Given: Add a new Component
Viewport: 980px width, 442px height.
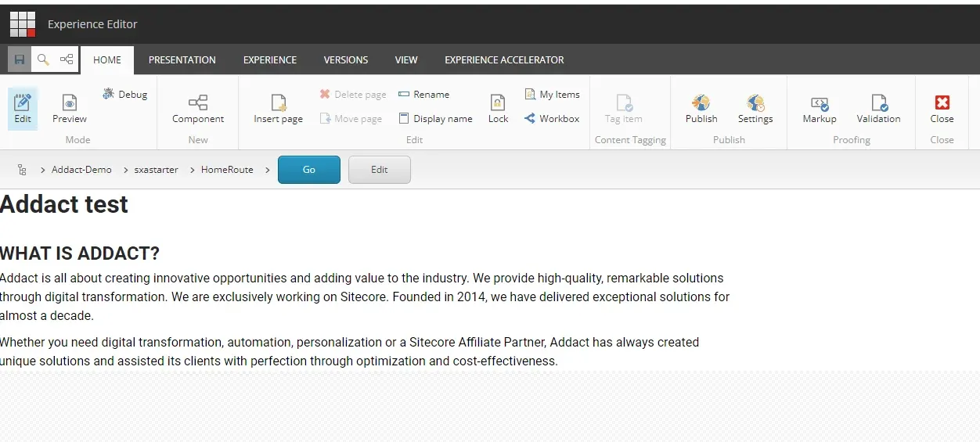Looking at the screenshot, I should 198,108.
